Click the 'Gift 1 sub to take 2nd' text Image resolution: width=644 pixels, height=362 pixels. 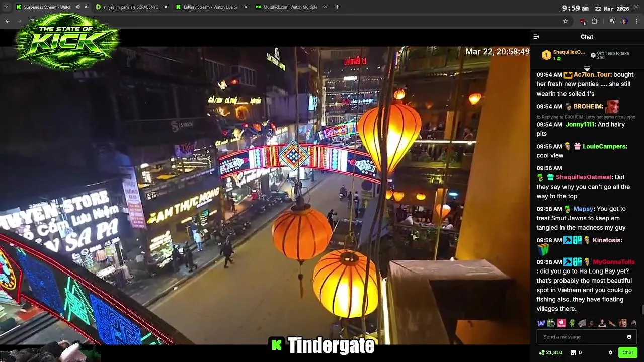coord(613,55)
